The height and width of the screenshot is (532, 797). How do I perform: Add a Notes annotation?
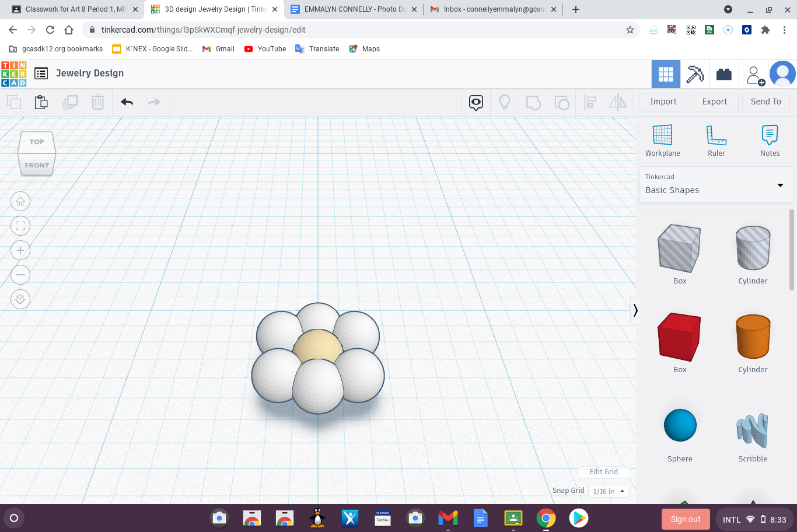pos(769,140)
